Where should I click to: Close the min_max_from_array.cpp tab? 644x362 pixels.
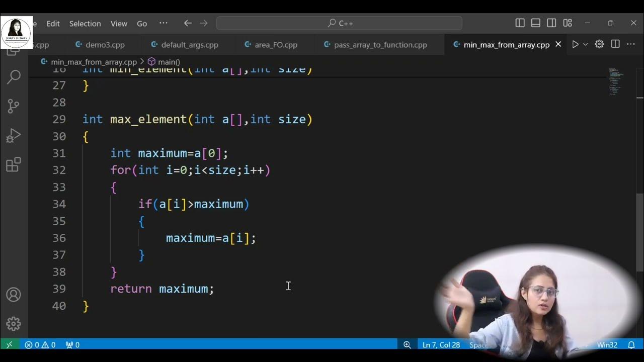(558, 44)
